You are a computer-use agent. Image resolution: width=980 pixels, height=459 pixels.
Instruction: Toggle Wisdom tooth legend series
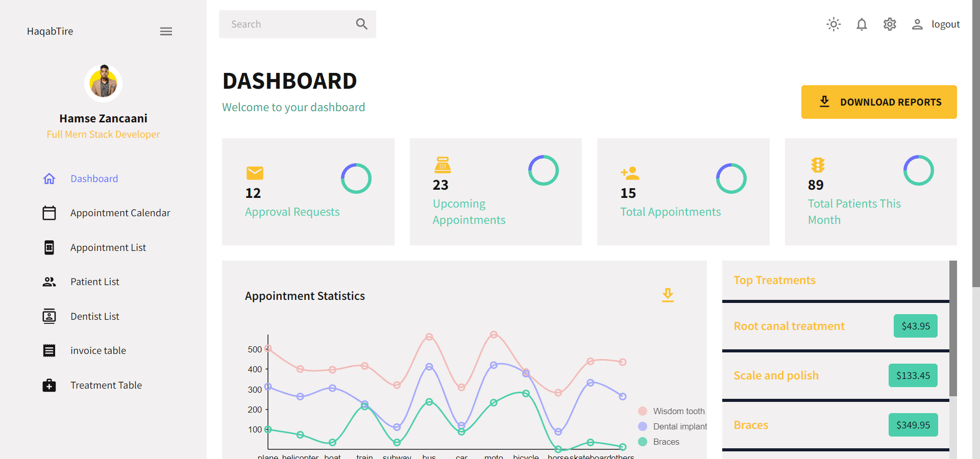coord(672,411)
